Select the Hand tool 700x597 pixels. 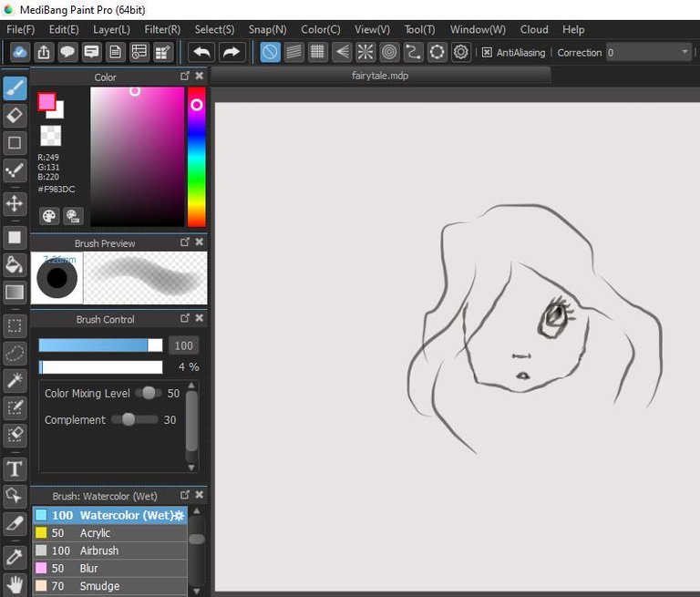15,584
